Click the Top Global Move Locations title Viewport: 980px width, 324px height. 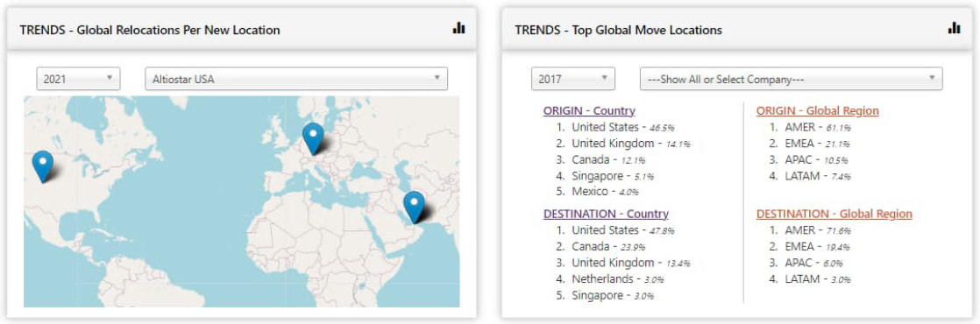point(619,30)
